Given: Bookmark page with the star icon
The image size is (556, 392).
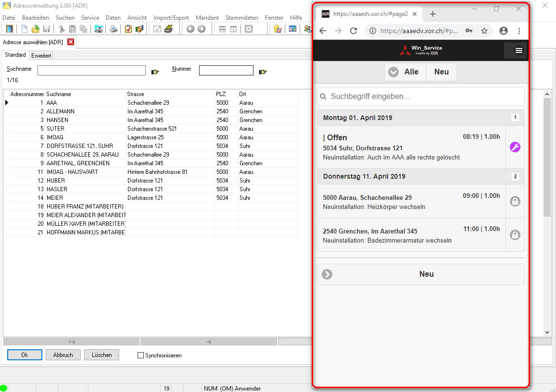Looking at the screenshot, I should (x=484, y=31).
